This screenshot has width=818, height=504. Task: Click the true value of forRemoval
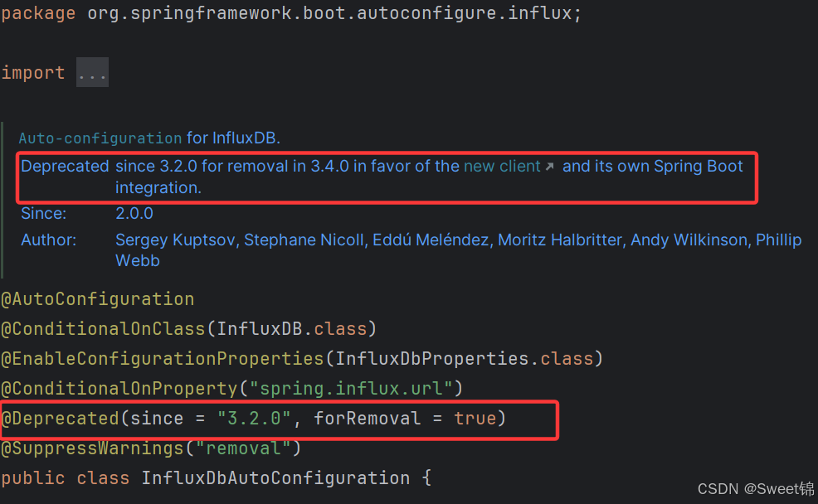point(475,419)
